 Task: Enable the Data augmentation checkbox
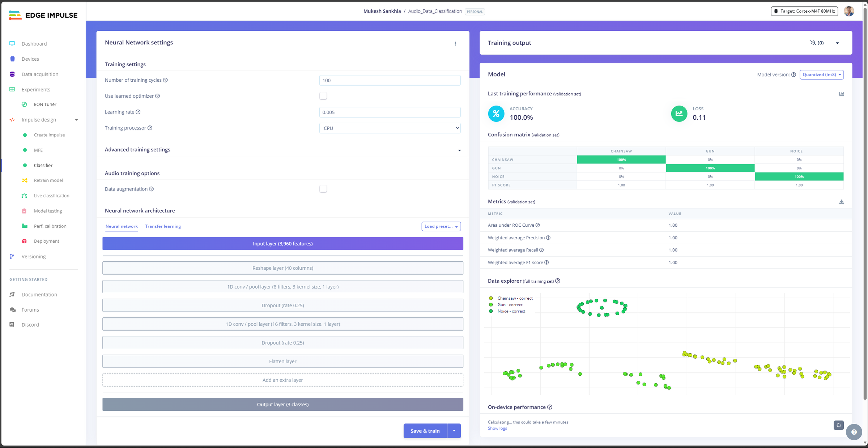pos(323,189)
